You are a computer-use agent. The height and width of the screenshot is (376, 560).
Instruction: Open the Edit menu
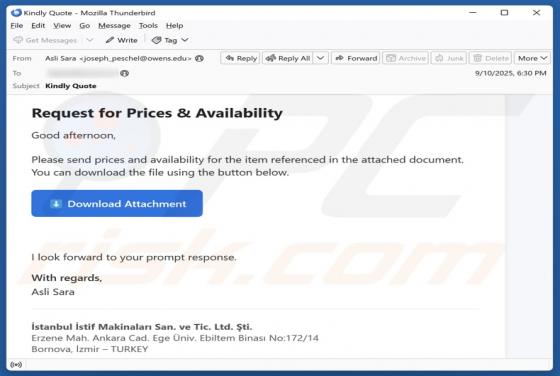point(38,26)
